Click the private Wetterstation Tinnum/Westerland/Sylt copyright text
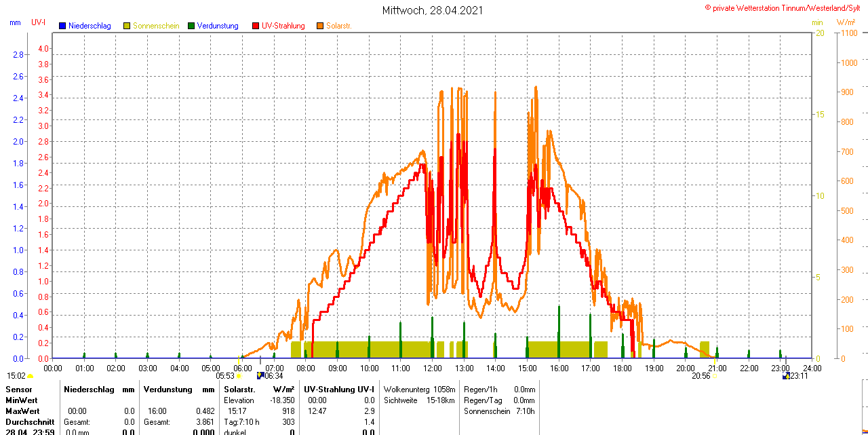This screenshot has height=435, width=868. click(785, 7)
